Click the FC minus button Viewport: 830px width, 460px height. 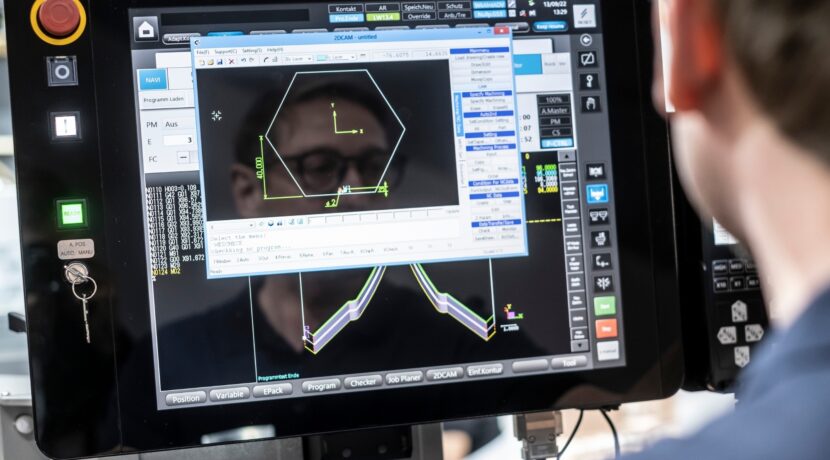click(x=184, y=157)
